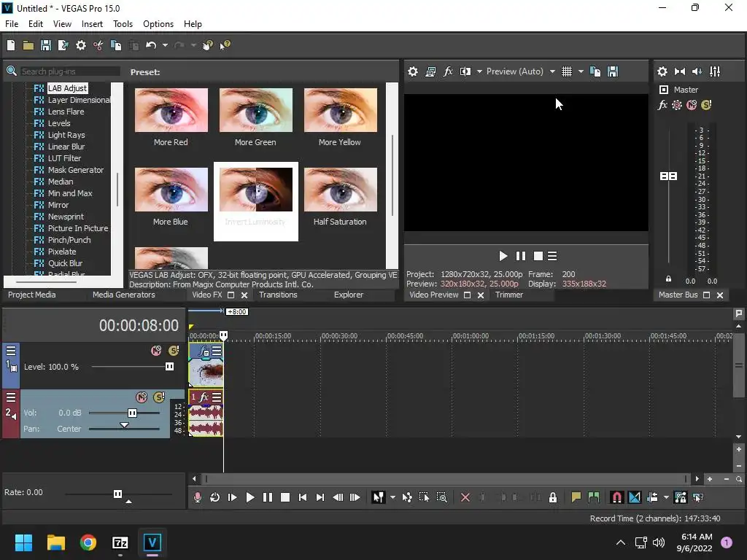
Task: Switch to Trimmer tab
Action: (508, 295)
